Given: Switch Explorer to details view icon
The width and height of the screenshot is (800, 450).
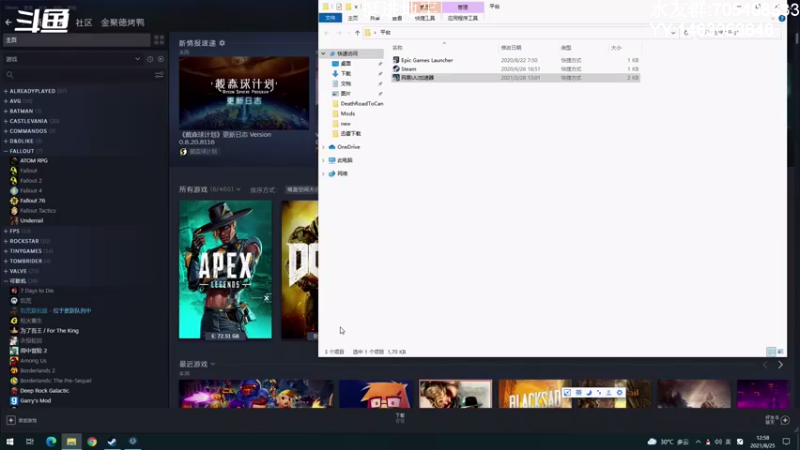Looking at the screenshot, I should (771, 352).
